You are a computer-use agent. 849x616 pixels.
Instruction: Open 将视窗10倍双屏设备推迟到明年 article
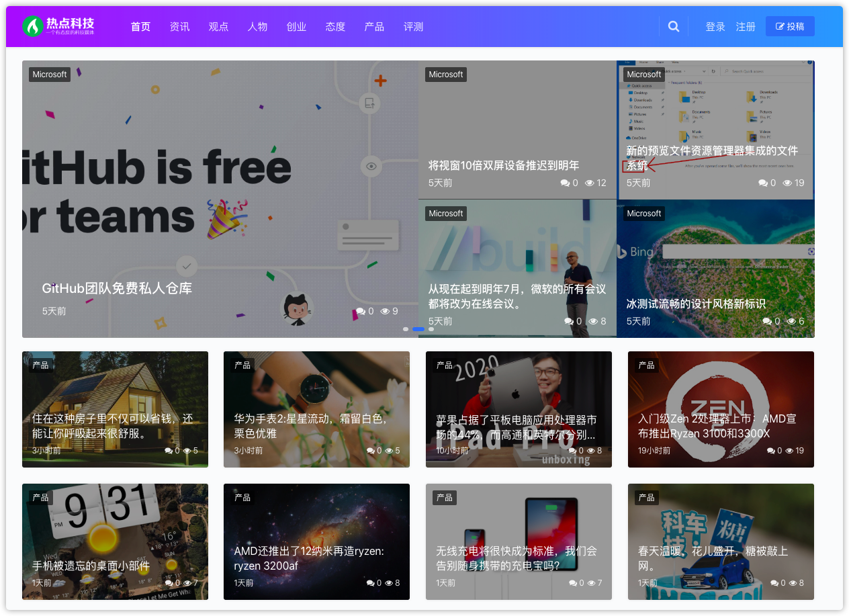point(504,165)
